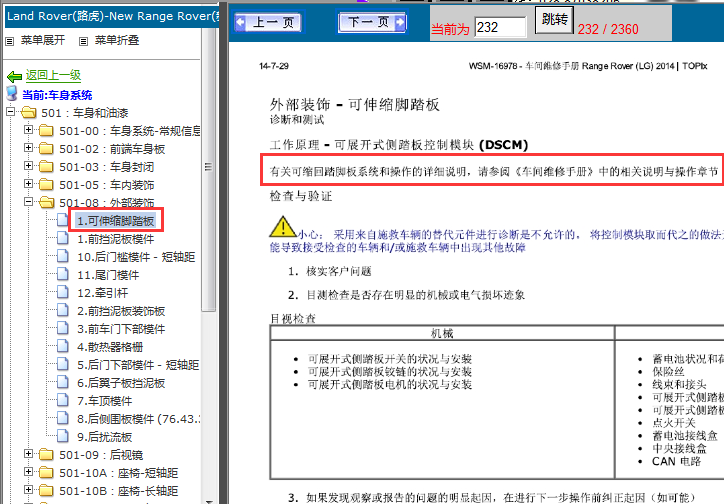Open 1.前挡泥板模件 document

pos(115,239)
